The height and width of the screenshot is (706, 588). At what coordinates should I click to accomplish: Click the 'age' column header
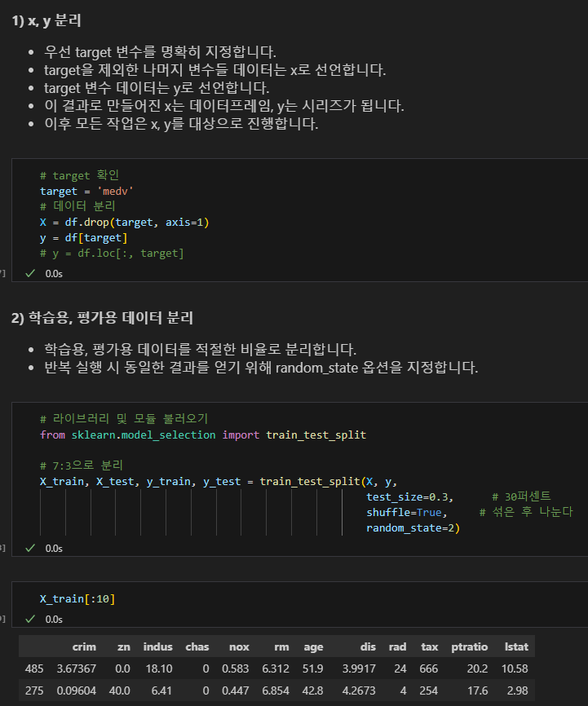click(x=314, y=647)
